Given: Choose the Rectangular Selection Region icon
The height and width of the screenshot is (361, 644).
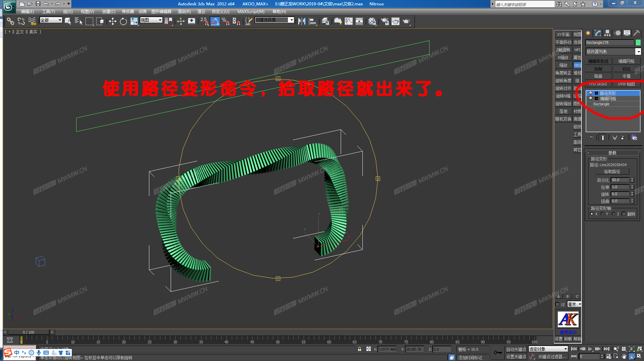Looking at the screenshot, I should 89,21.
